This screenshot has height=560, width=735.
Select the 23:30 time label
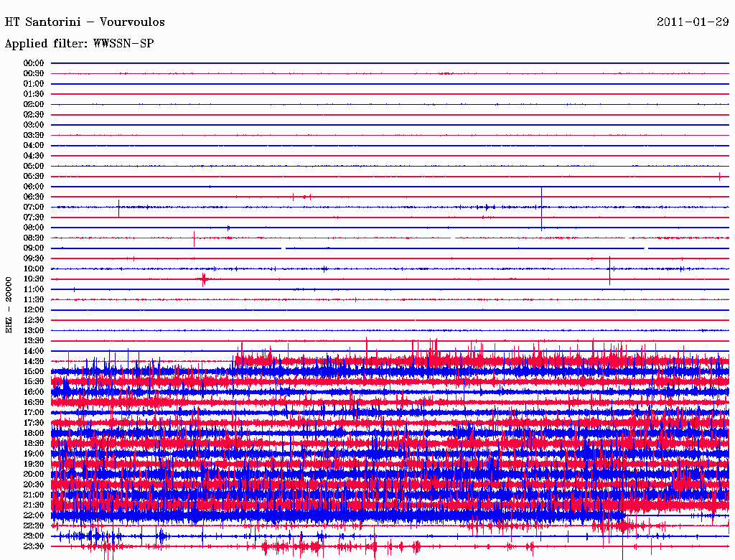[34, 546]
